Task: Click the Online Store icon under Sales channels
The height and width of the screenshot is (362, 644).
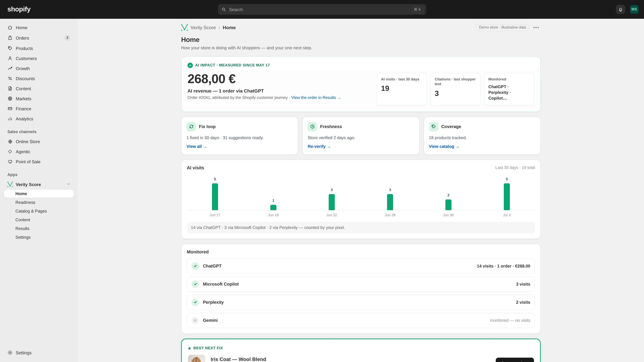Action: (10, 142)
